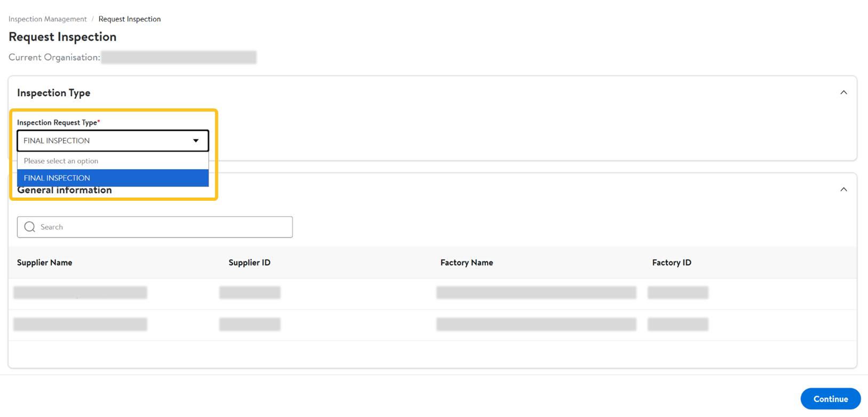Click the Supplier Name column header

45,263
